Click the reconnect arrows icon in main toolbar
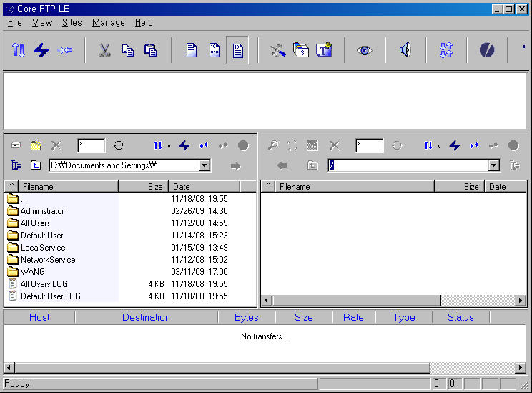 click(x=64, y=50)
